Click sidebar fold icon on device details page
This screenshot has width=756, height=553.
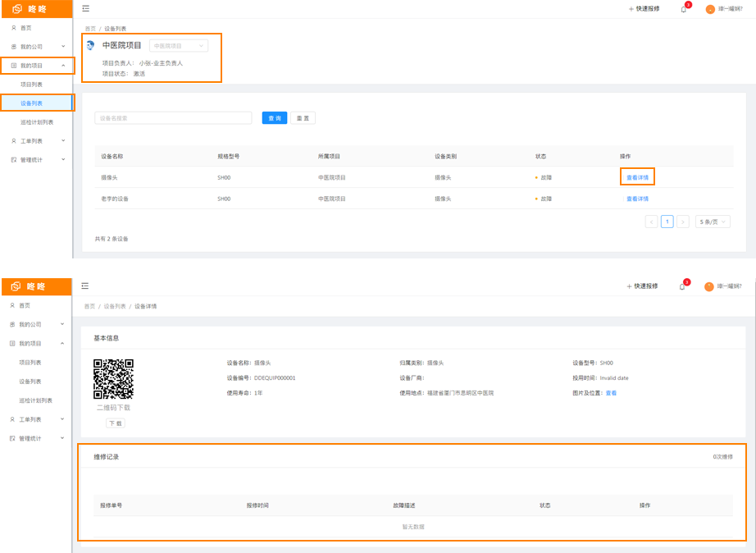coord(85,286)
